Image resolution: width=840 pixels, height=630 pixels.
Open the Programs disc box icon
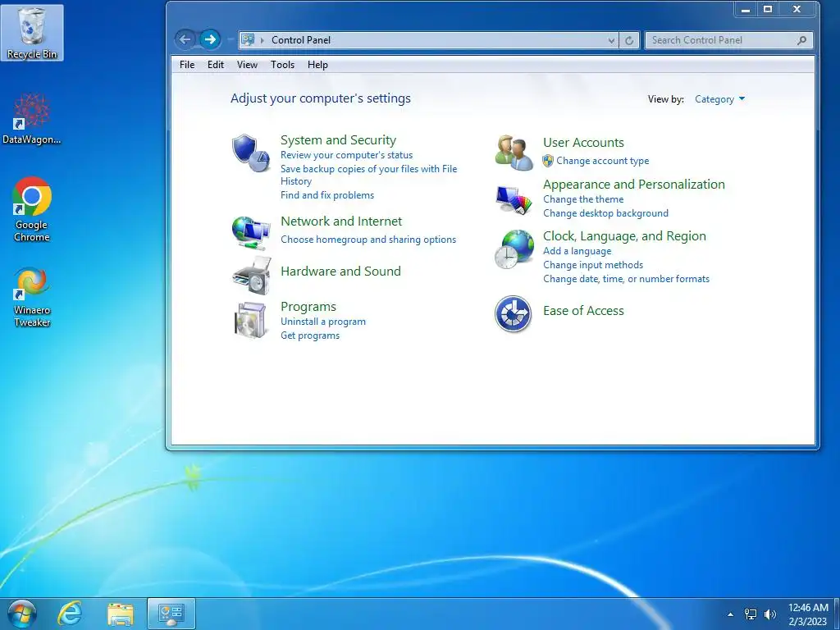tap(251, 321)
